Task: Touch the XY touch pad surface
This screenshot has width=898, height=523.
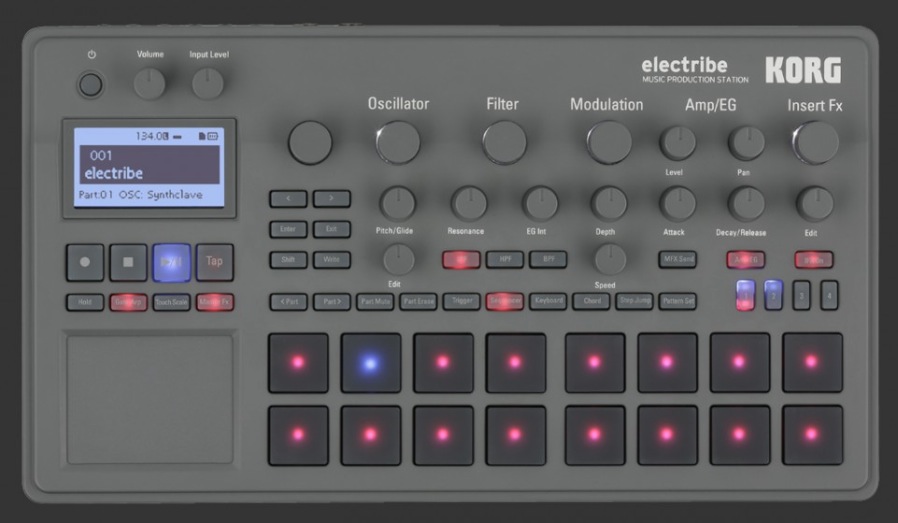Action: (x=150, y=399)
